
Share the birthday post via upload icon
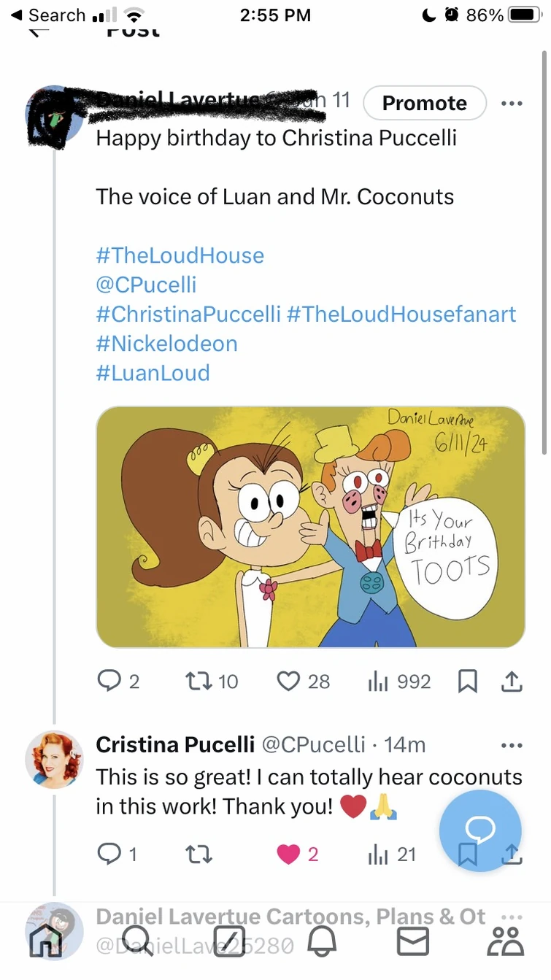512,681
